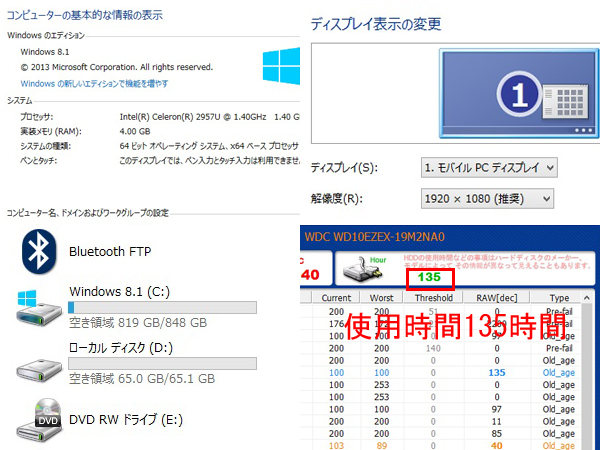Click the processor Intel Celeron 2957U text

coord(209,117)
